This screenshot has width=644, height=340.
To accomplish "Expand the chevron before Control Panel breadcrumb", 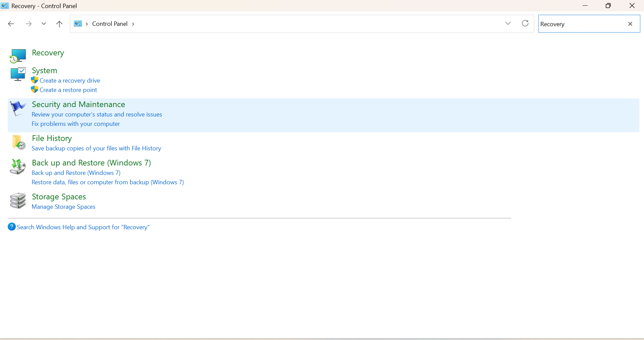I will (x=87, y=24).
